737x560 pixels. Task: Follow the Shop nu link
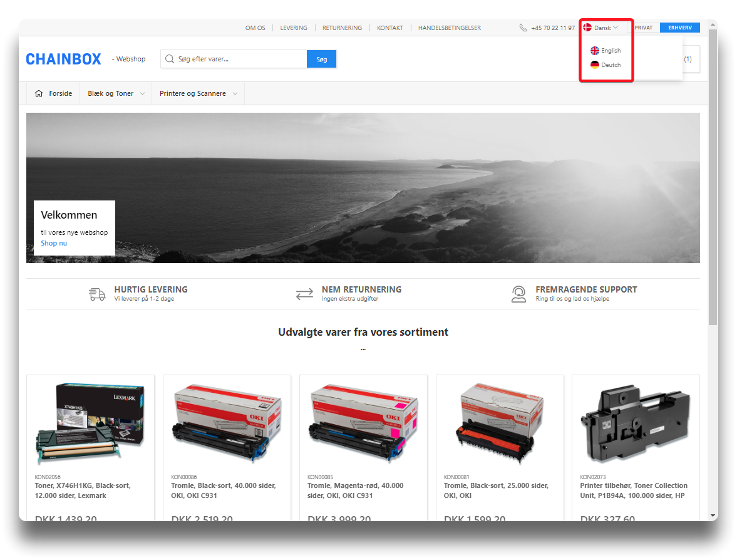(x=54, y=243)
